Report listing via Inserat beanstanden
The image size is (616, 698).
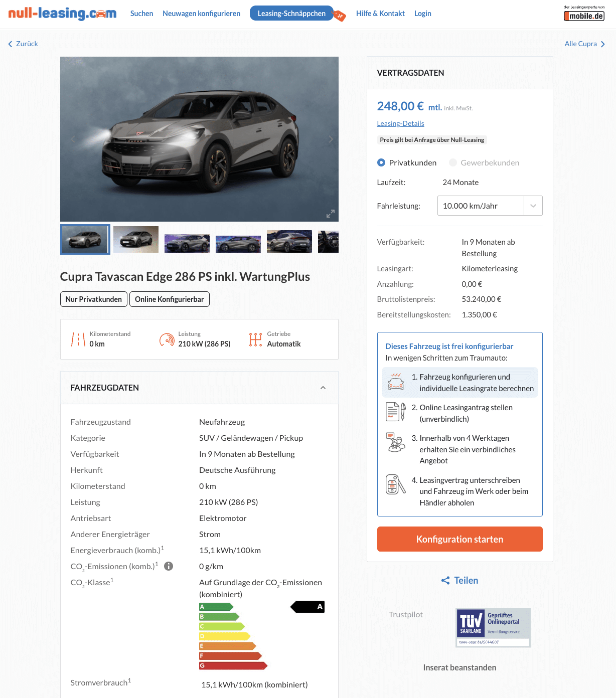[x=459, y=667]
